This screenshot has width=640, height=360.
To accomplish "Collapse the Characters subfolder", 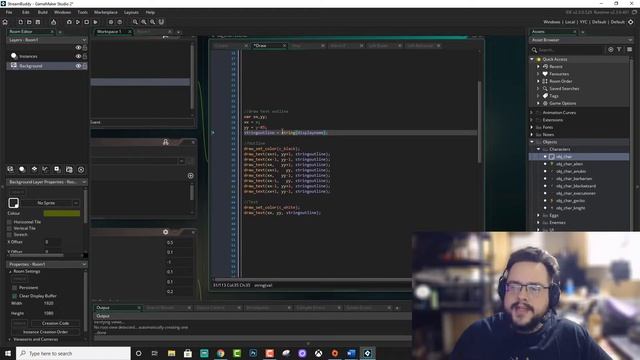I will [x=538, y=149].
